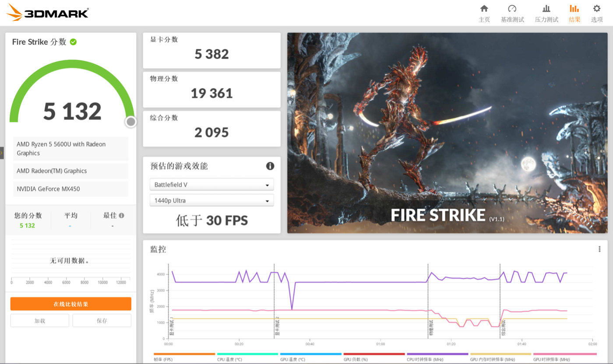Toggle the 帧率 (FPS) legend entry

[x=184, y=357]
